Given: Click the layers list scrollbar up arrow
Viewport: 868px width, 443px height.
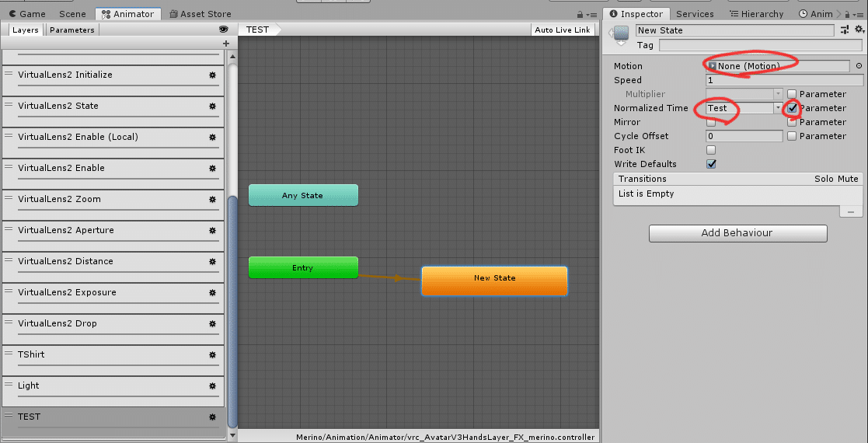Looking at the screenshot, I should [x=232, y=57].
